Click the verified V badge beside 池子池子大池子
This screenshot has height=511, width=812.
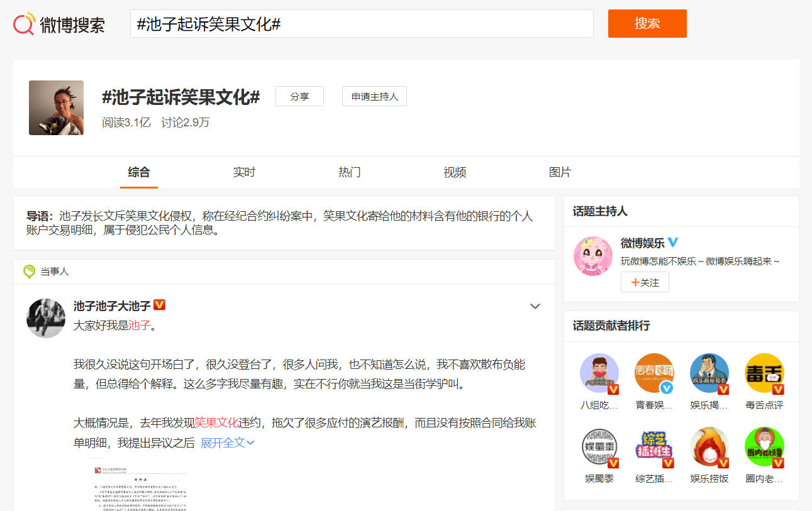pos(159,305)
